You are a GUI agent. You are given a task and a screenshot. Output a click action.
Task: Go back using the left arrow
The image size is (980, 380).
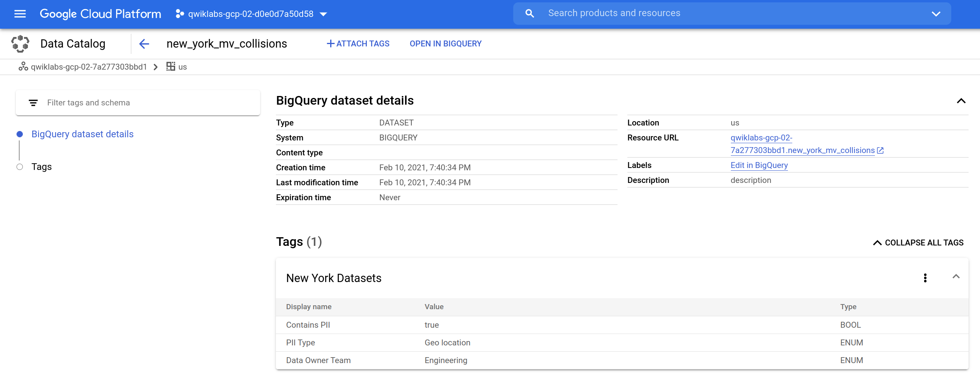tap(144, 44)
